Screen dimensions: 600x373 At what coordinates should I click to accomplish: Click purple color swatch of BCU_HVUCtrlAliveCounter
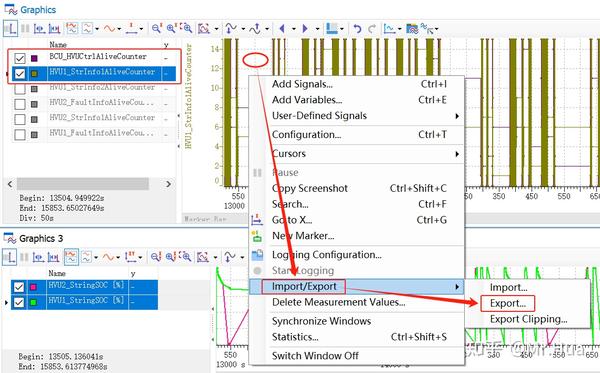tap(34, 58)
